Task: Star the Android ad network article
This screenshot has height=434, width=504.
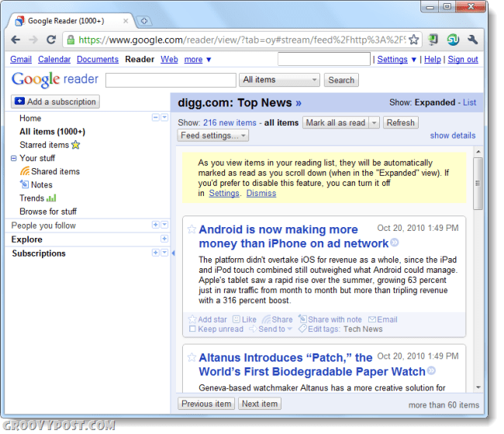Action: (192, 229)
